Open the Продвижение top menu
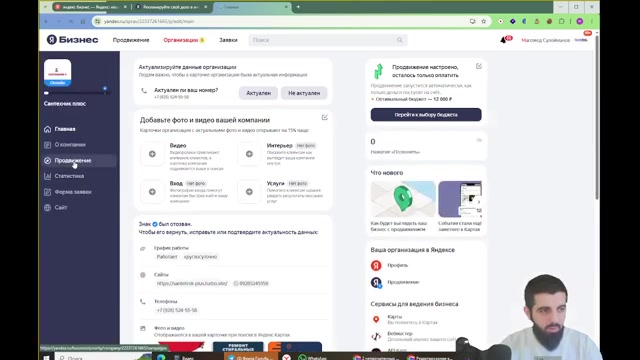Viewport: 640px width, 360px height. pyautogui.click(x=131, y=40)
